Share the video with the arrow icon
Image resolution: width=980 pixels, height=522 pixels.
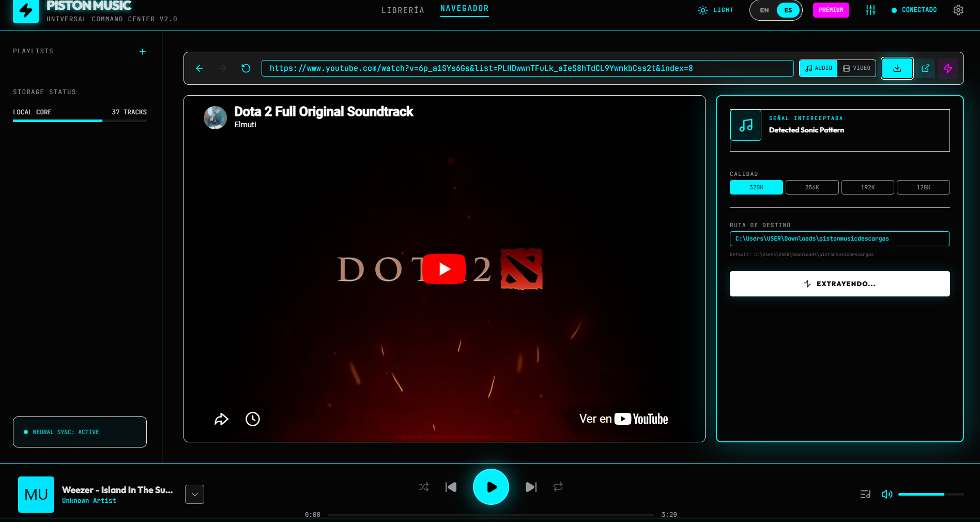pyautogui.click(x=221, y=419)
